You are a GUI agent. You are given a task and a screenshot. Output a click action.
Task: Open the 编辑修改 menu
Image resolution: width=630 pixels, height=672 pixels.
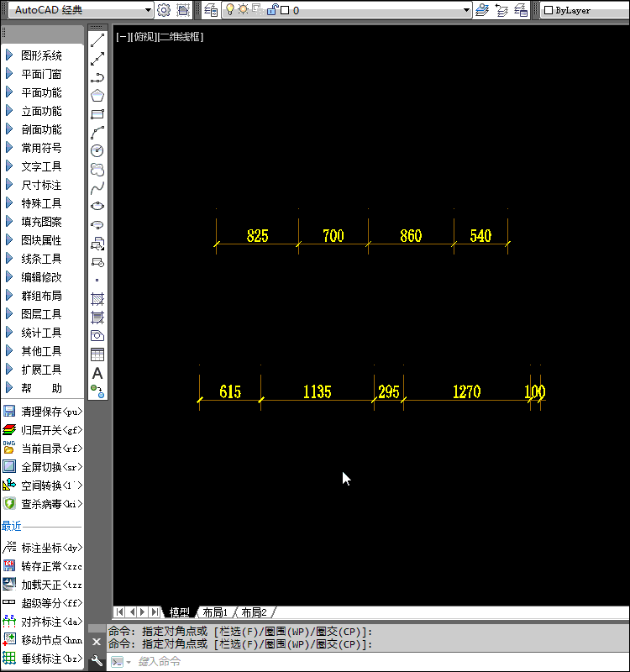(x=41, y=277)
